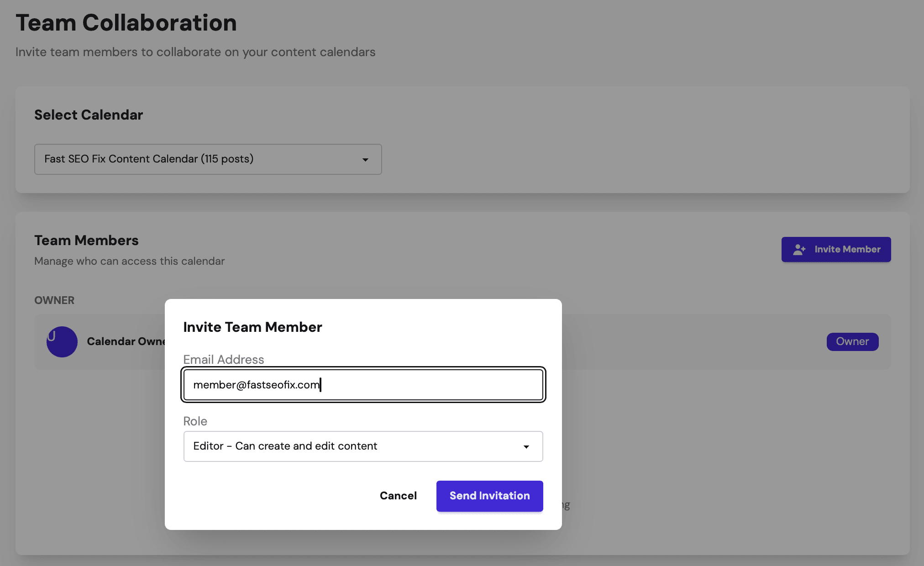Click the "Email Address" field label

223,360
